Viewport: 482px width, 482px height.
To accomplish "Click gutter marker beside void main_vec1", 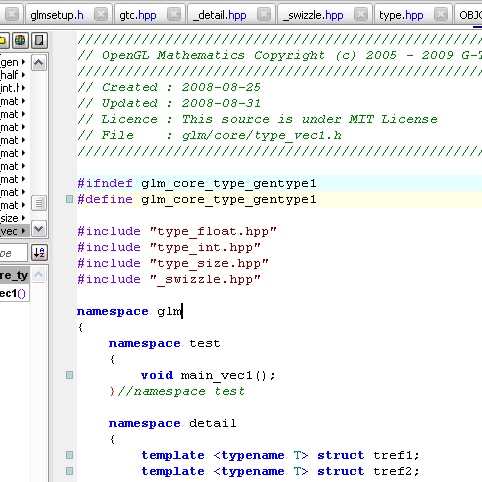I will tap(69, 375).
